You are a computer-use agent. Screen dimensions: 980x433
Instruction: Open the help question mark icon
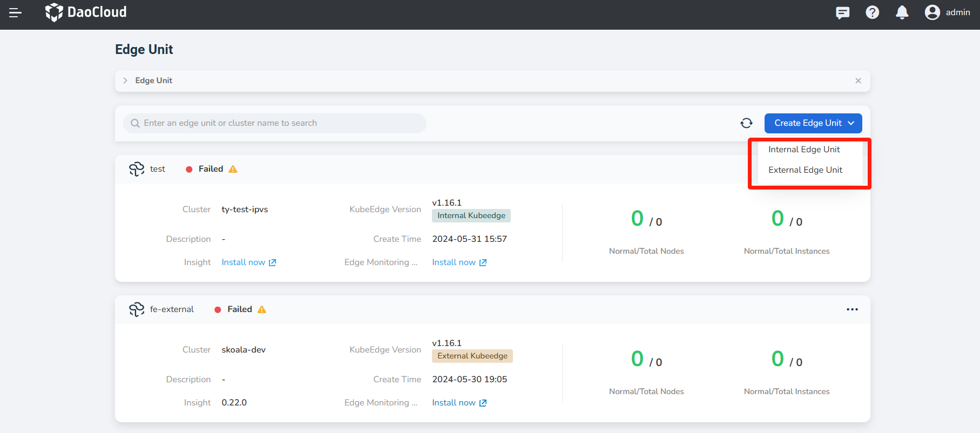872,12
